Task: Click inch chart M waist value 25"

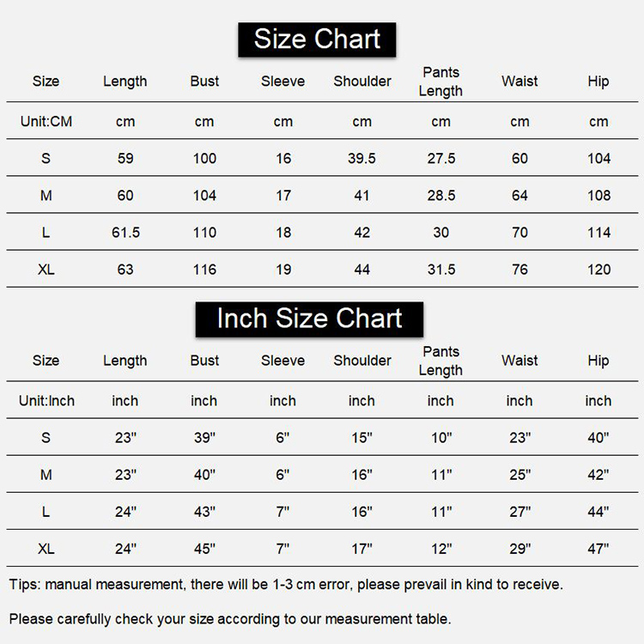Action: (520, 475)
